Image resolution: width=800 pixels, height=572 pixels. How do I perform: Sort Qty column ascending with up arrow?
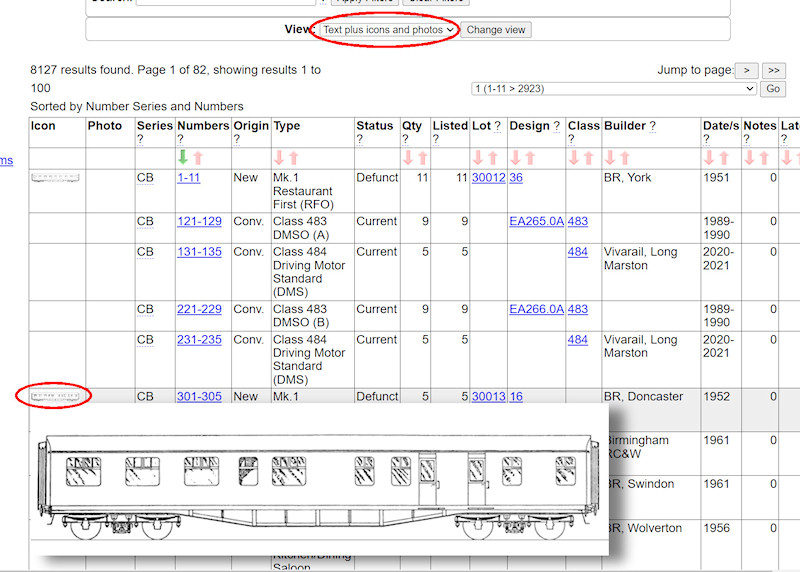(422, 158)
